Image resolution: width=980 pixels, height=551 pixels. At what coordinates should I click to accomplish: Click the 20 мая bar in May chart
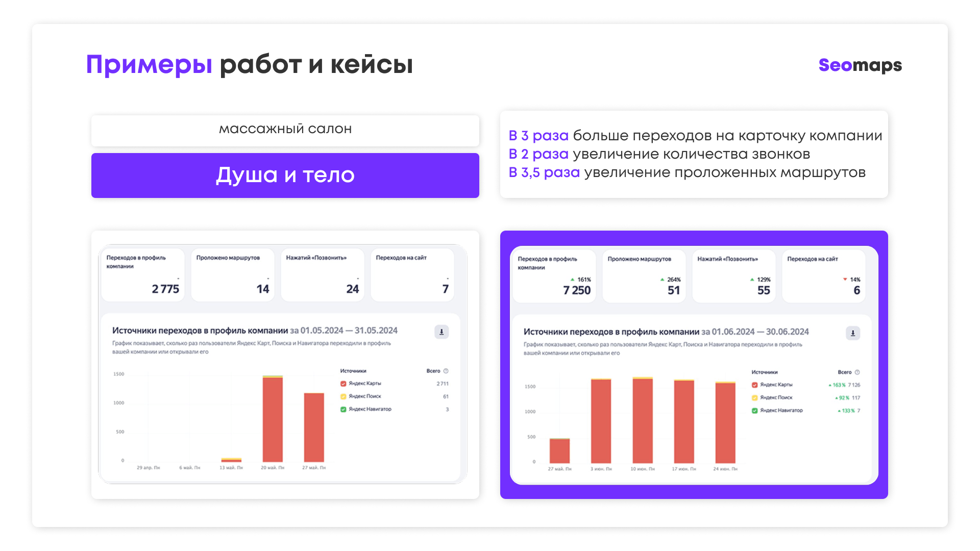273,419
